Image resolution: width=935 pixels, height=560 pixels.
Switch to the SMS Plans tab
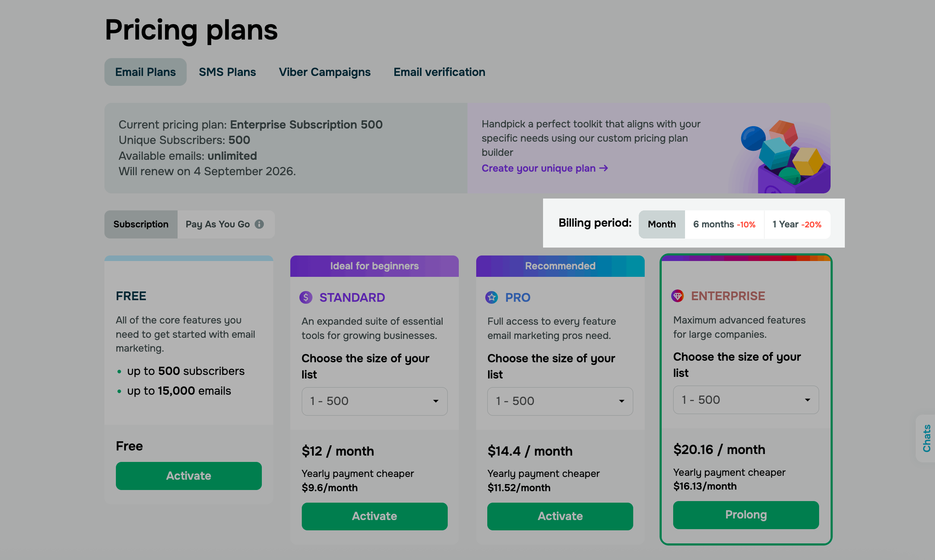coord(227,72)
